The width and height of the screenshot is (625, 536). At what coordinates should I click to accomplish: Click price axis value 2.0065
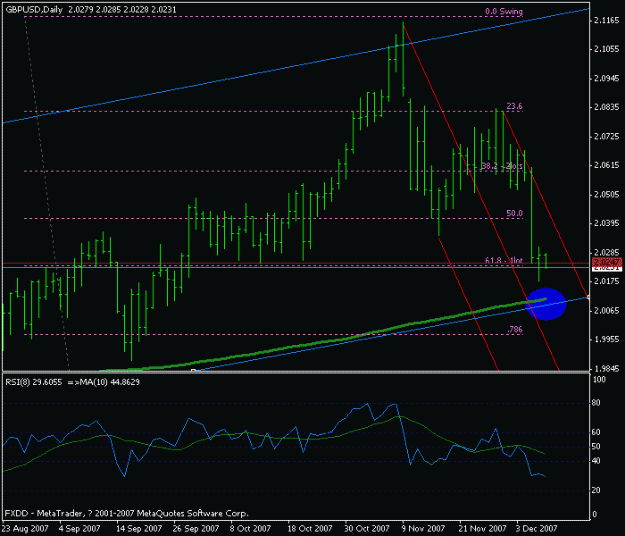(607, 310)
